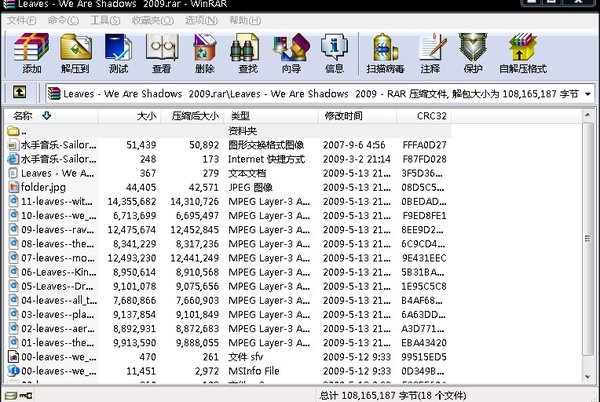Open the 帮助(H) menu
This screenshot has width=600, height=402.
245,20
